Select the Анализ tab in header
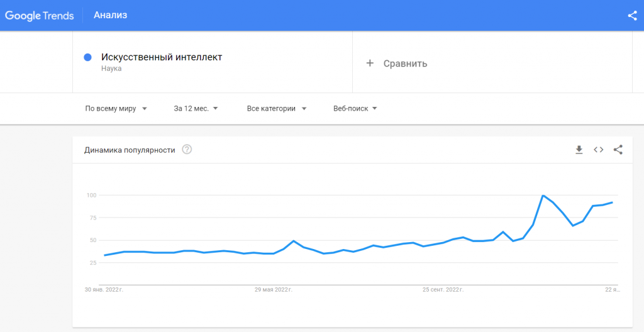 (111, 16)
